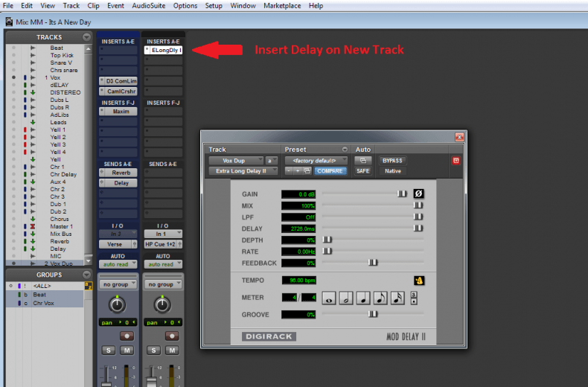Open the plug-in automation enable window icon
The image size is (588, 387).
(x=363, y=161)
